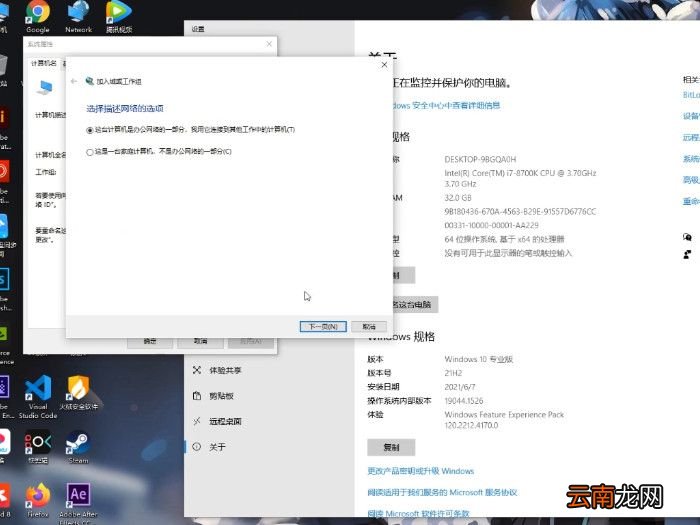
Task: Open Windows Security details link
Action: coord(446,105)
